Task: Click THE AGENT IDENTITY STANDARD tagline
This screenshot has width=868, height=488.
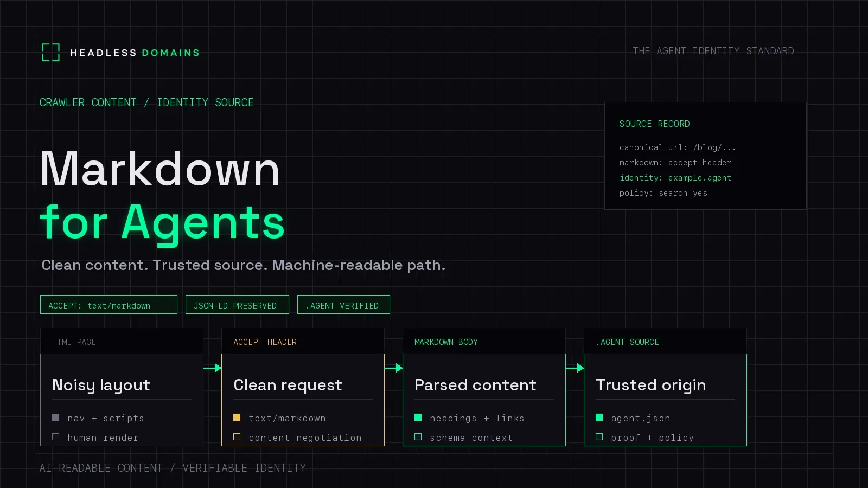Action: (x=713, y=51)
